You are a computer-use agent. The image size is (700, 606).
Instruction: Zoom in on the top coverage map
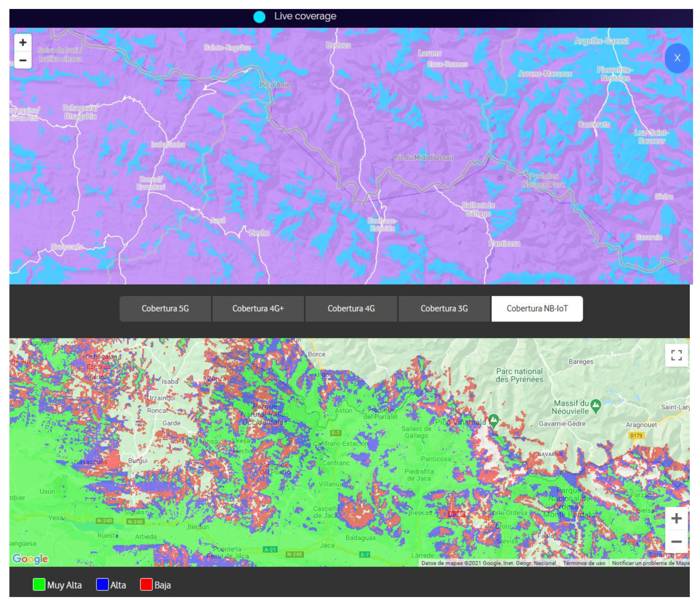click(23, 43)
